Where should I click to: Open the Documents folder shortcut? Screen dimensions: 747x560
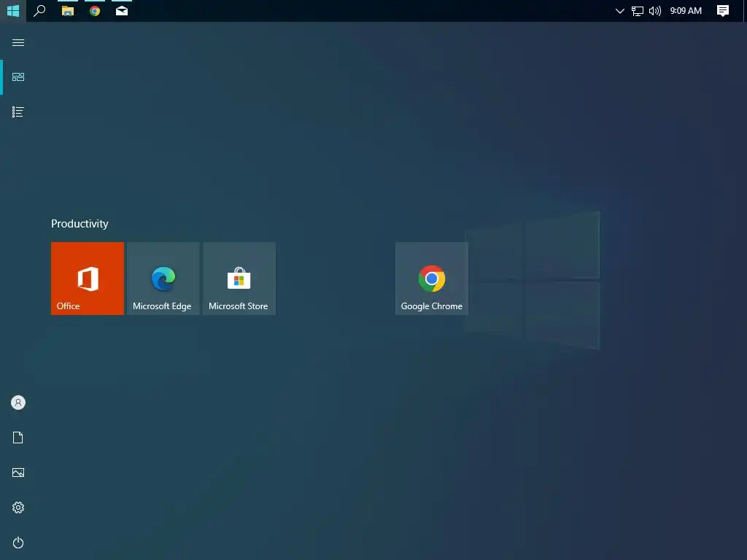point(18,437)
